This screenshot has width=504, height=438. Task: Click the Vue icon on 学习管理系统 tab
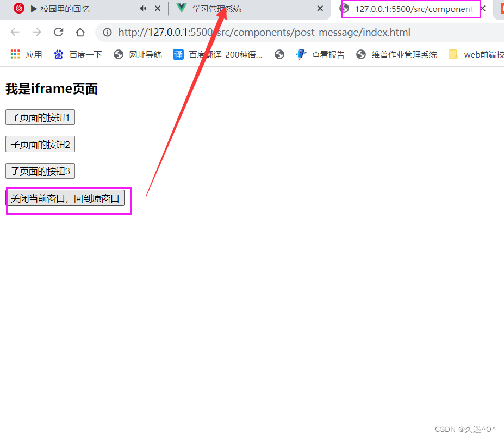[181, 9]
